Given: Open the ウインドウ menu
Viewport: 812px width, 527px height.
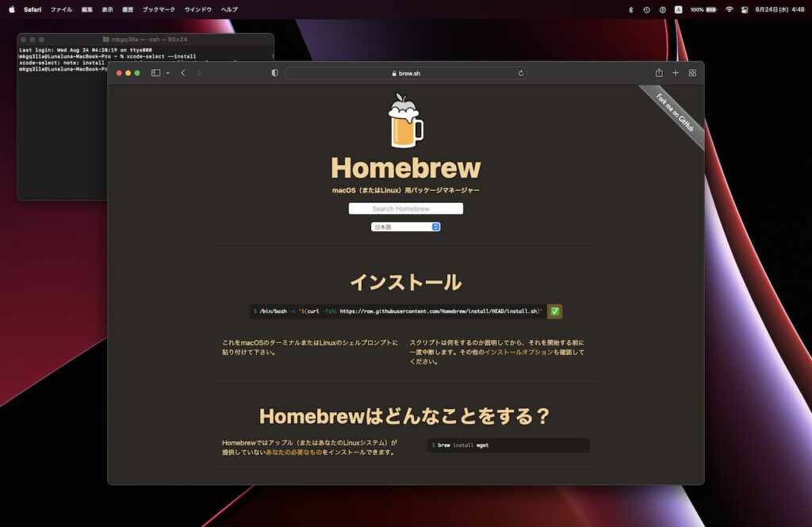Looking at the screenshot, I should [x=197, y=10].
